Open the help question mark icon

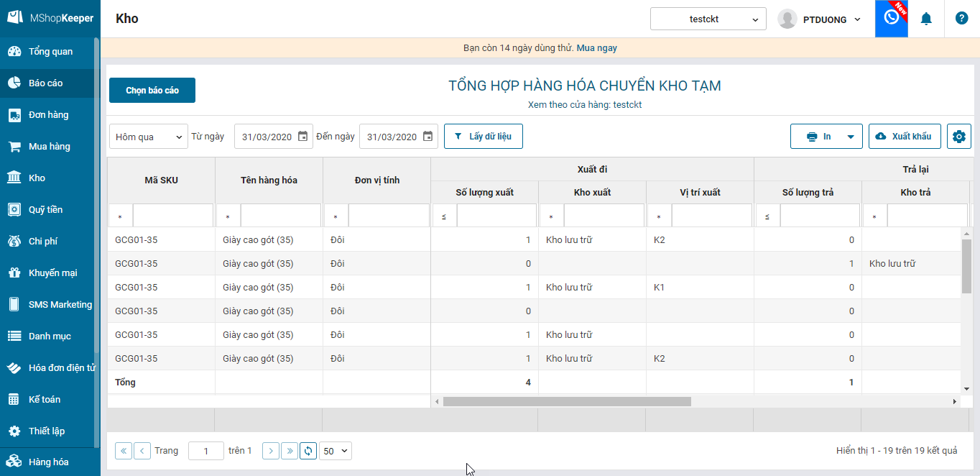click(961, 19)
